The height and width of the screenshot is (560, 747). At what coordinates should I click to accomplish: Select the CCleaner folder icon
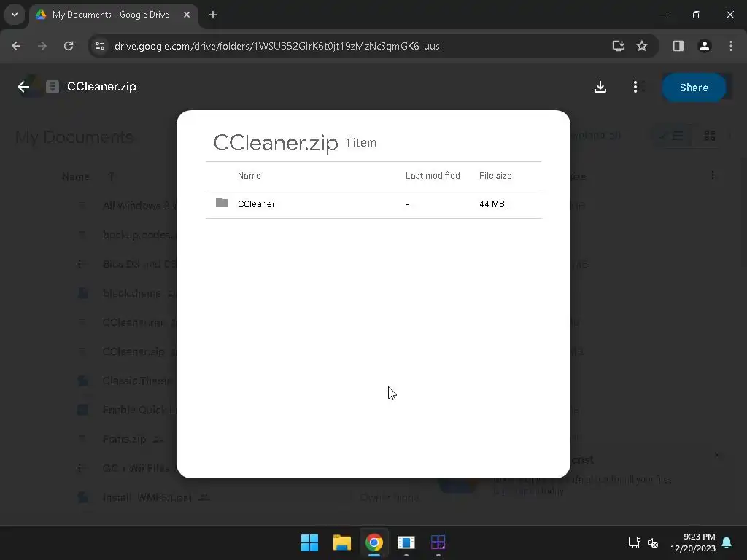click(x=222, y=203)
